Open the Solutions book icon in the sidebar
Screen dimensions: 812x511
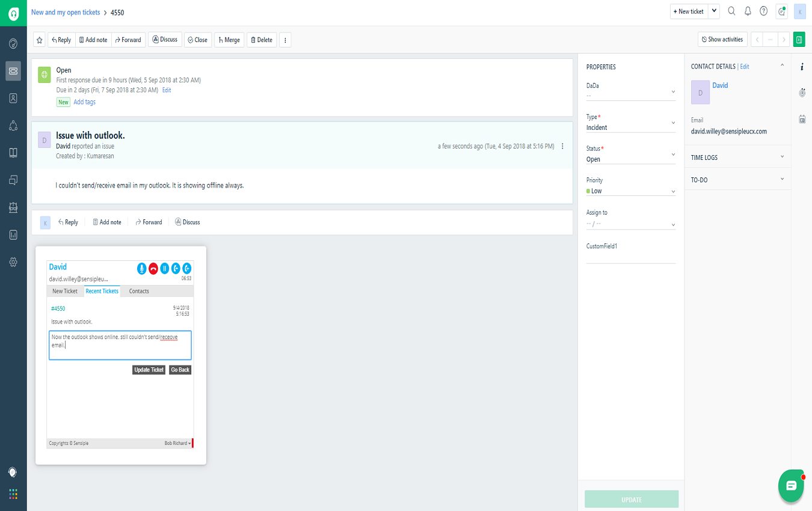coord(13,152)
